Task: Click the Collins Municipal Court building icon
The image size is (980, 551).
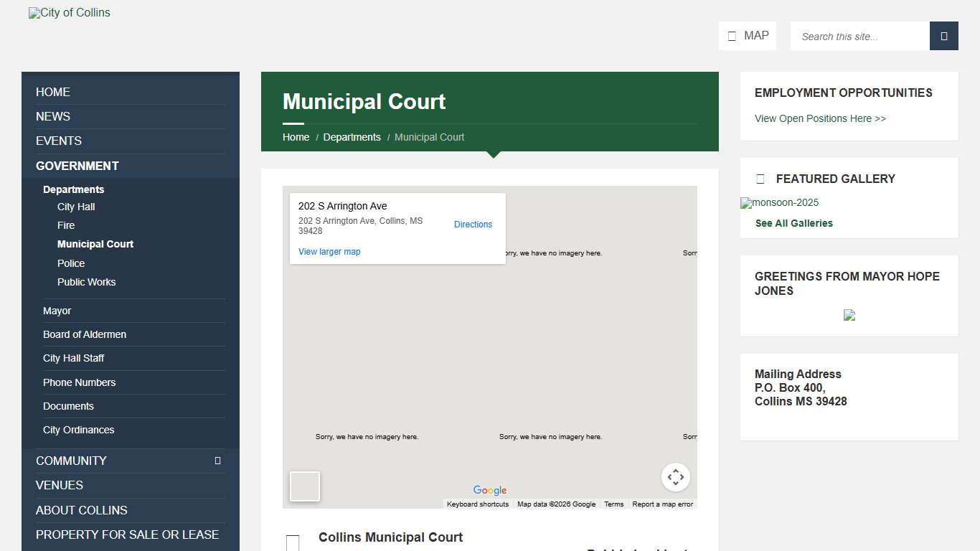Action: pos(292,542)
